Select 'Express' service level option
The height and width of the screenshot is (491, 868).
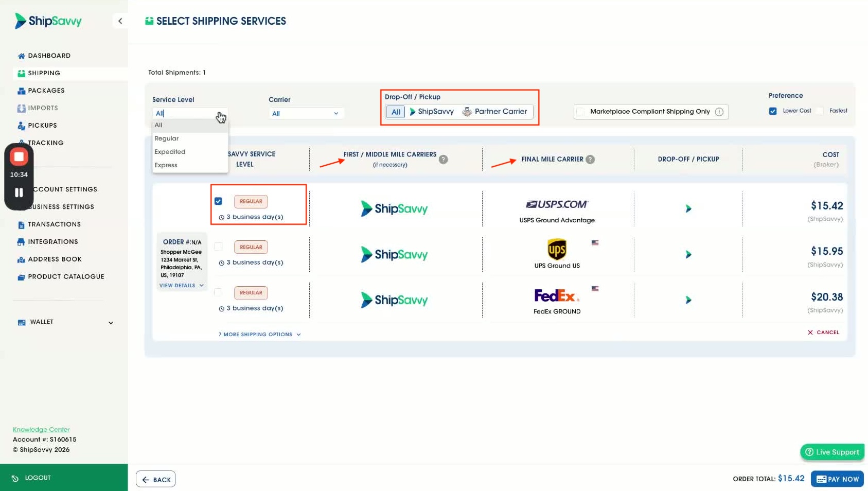click(x=190, y=165)
